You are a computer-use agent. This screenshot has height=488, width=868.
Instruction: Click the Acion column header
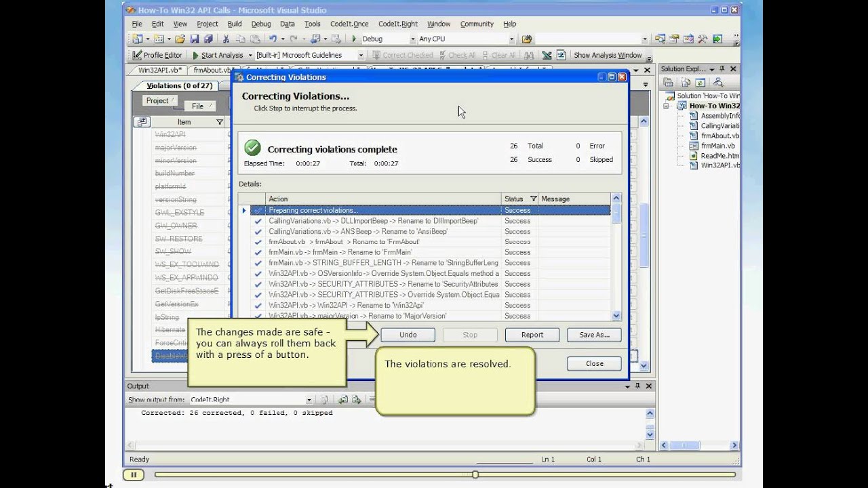click(383, 199)
